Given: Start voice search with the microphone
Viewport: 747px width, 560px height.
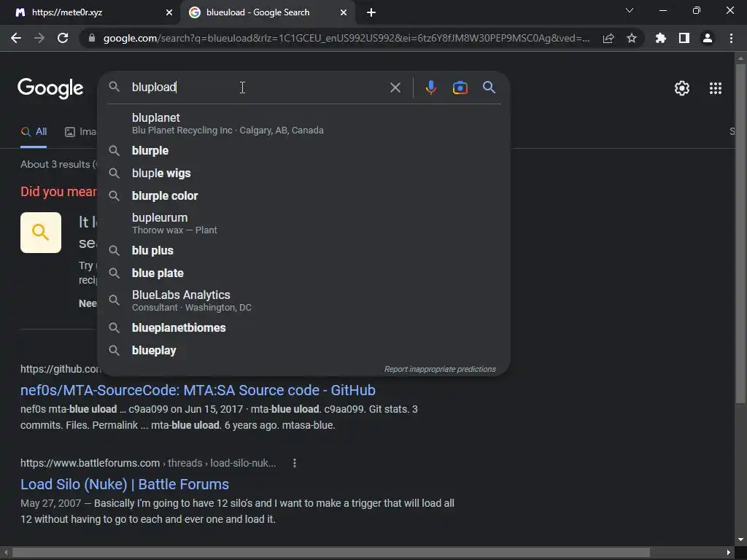Looking at the screenshot, I should [x=430, y=87].
